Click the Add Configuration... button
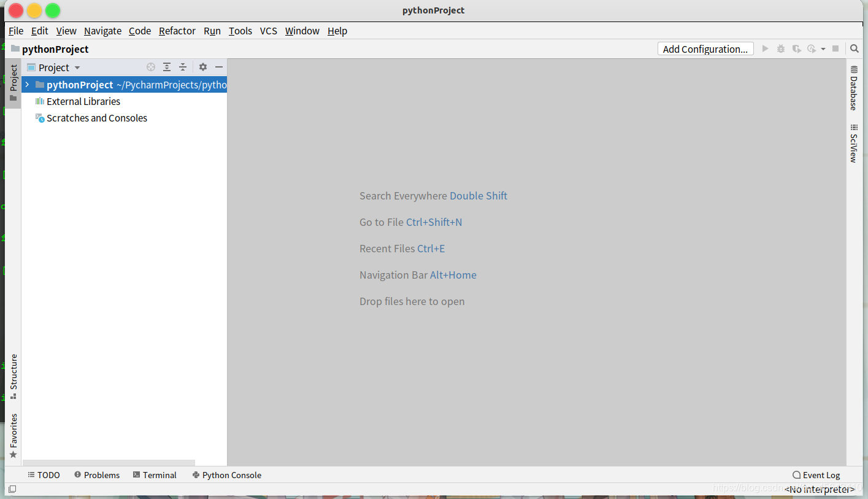 point(705,48)
